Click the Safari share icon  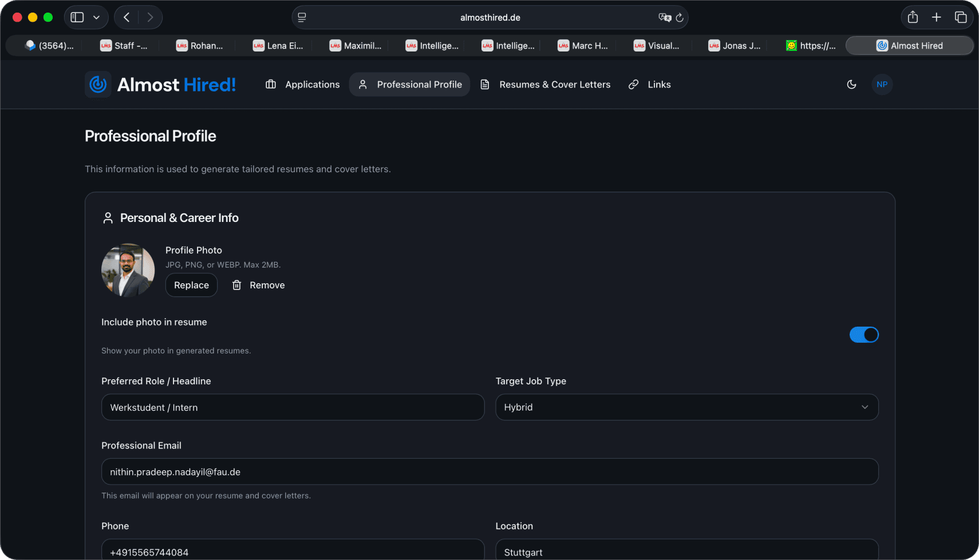point(913,17)
